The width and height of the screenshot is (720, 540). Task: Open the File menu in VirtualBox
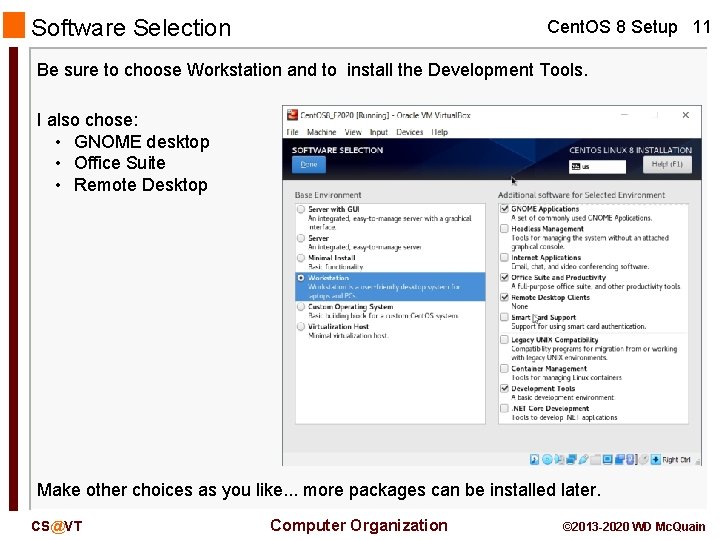(x=292, y=132)
